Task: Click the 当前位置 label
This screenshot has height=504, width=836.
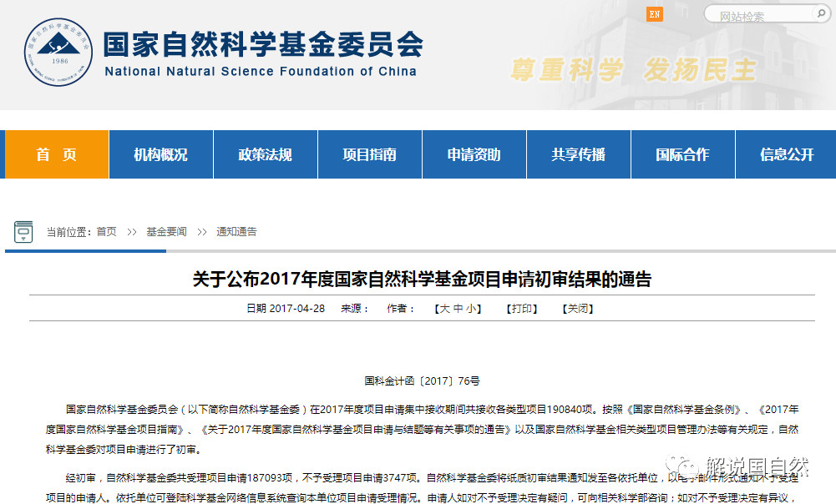Action: [68, 232]
